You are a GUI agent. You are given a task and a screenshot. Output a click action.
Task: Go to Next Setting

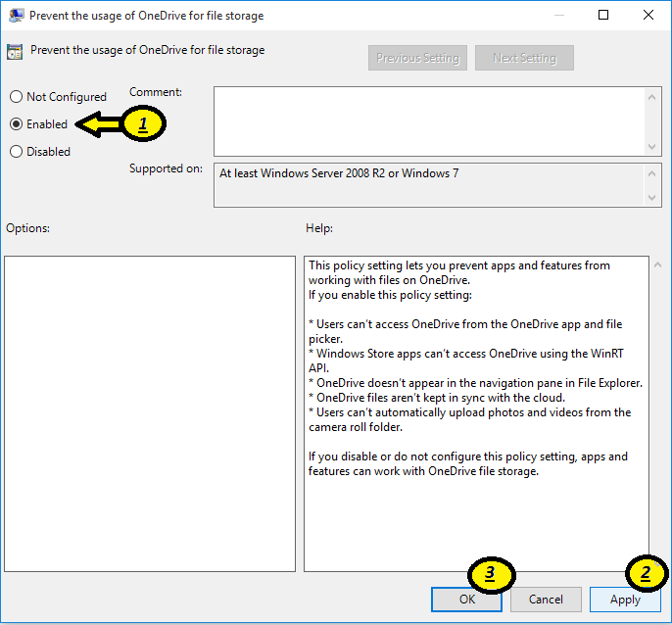[524, 58]
